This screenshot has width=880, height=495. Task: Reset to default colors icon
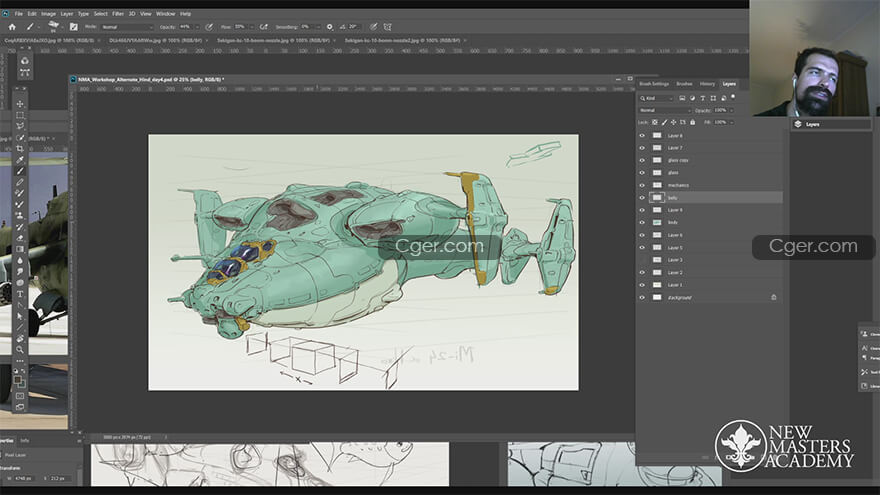pos(16,371)
